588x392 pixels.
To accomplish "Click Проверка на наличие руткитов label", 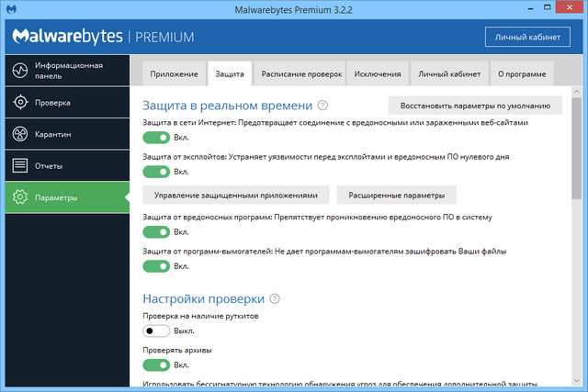I will 200,316.
